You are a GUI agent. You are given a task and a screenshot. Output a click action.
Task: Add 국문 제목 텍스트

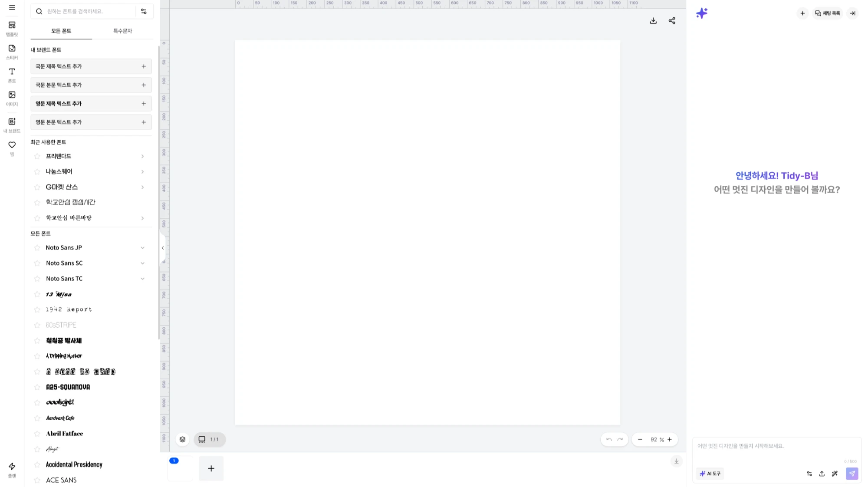91,66
